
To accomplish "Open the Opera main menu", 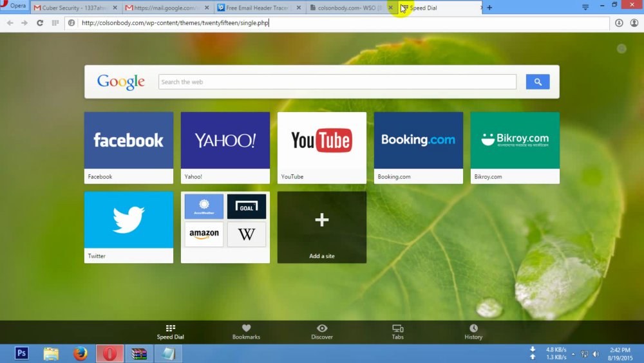I will (x=14, y=6).
